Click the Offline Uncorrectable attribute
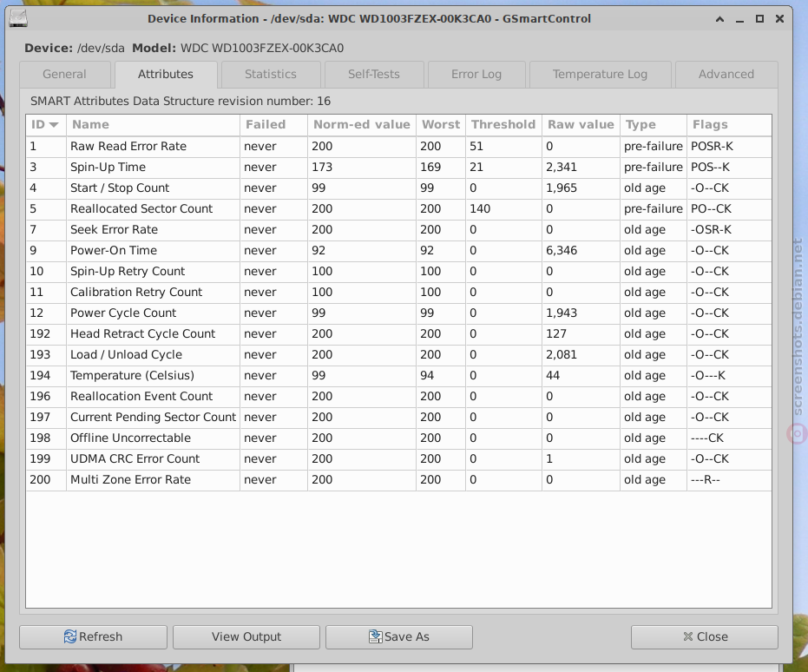The width and height of the screenshot is (808, 672). click(x=399, y=438)
